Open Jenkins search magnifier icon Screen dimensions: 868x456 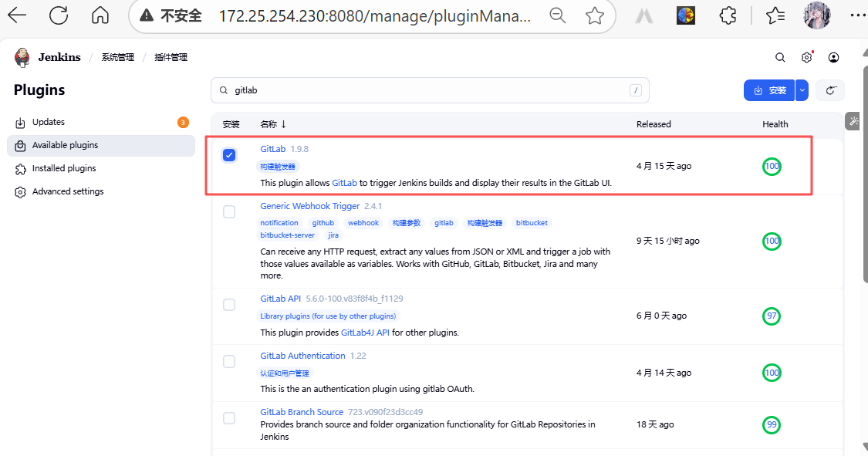tap(780, 58)
